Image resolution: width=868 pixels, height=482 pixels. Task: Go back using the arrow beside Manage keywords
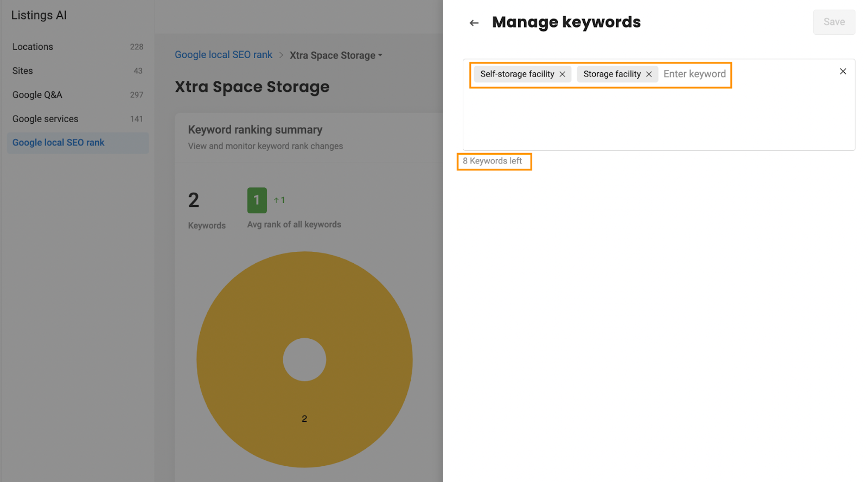474,23
